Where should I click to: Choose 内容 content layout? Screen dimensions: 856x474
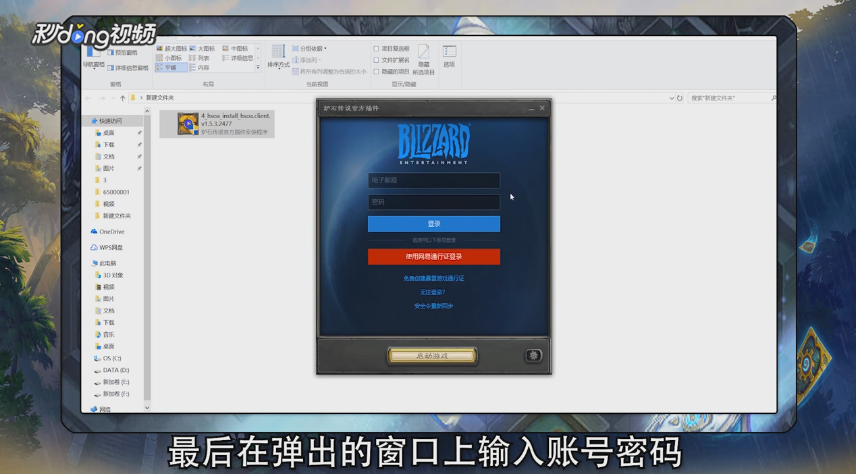click(199, 68)
